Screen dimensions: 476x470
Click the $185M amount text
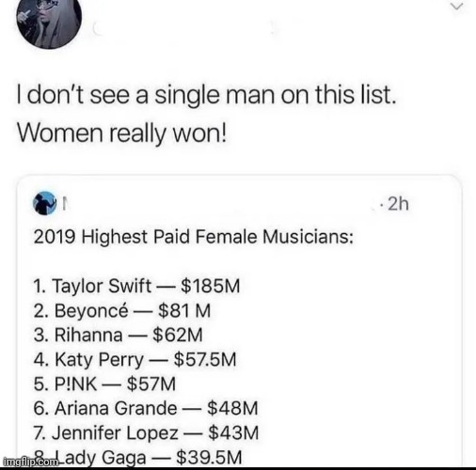point(211,286)
